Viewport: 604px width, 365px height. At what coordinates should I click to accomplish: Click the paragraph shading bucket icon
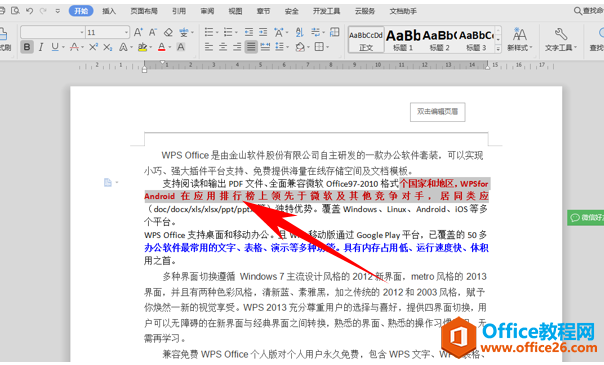tap(300, 47)
